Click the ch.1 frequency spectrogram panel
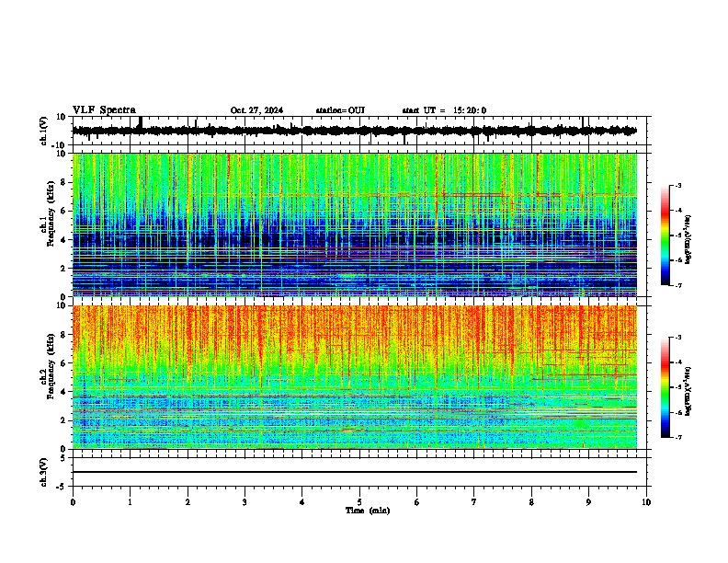728x563 pixels. [355, 224]
